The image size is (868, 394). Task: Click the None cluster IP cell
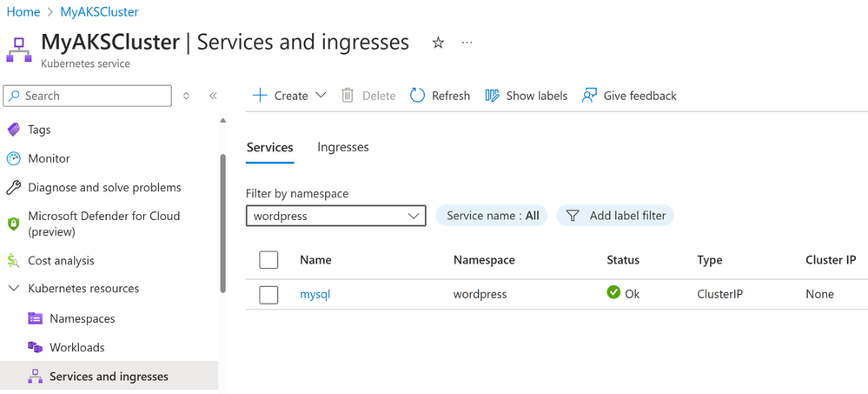[820, 294]
